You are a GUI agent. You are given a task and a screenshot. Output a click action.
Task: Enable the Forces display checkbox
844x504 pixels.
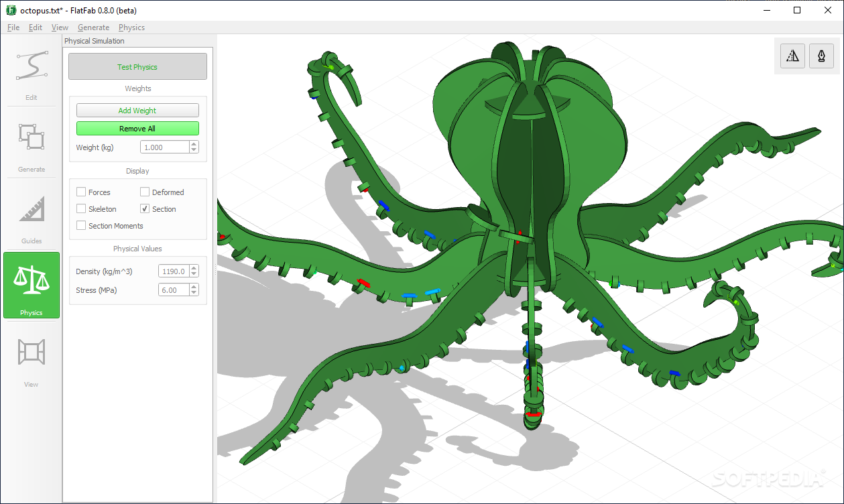coord(81,192)
